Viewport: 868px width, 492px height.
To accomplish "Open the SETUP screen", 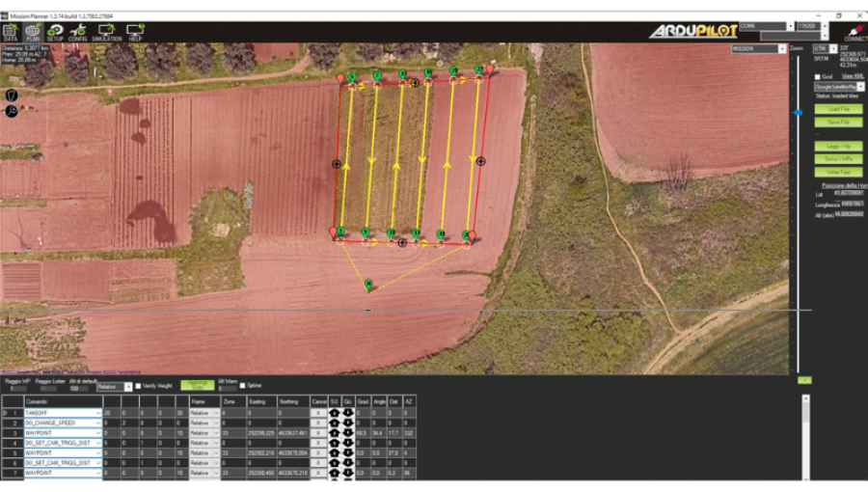I will point(55,33).
